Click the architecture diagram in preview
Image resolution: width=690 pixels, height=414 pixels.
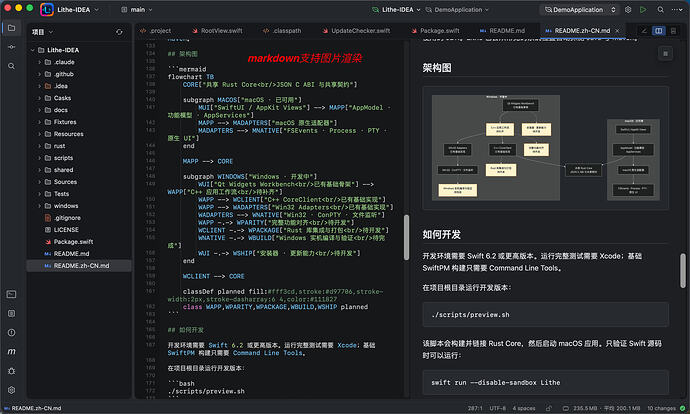[x=546, y=148]
